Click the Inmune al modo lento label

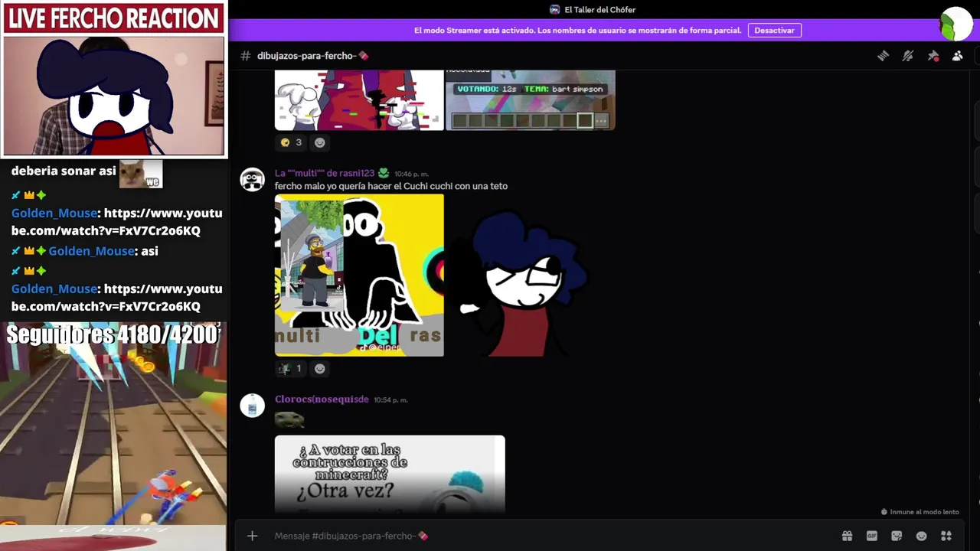(x=920, y=512)
